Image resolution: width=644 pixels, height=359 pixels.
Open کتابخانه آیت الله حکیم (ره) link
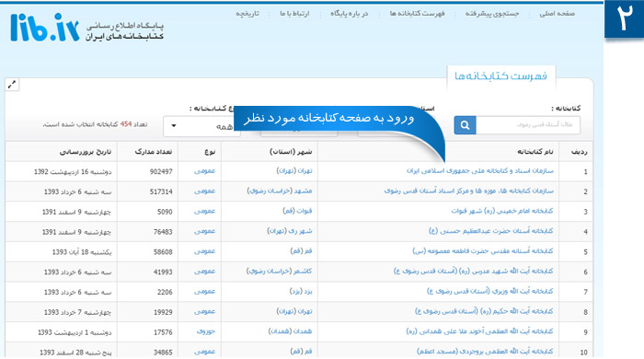[484, 311]
